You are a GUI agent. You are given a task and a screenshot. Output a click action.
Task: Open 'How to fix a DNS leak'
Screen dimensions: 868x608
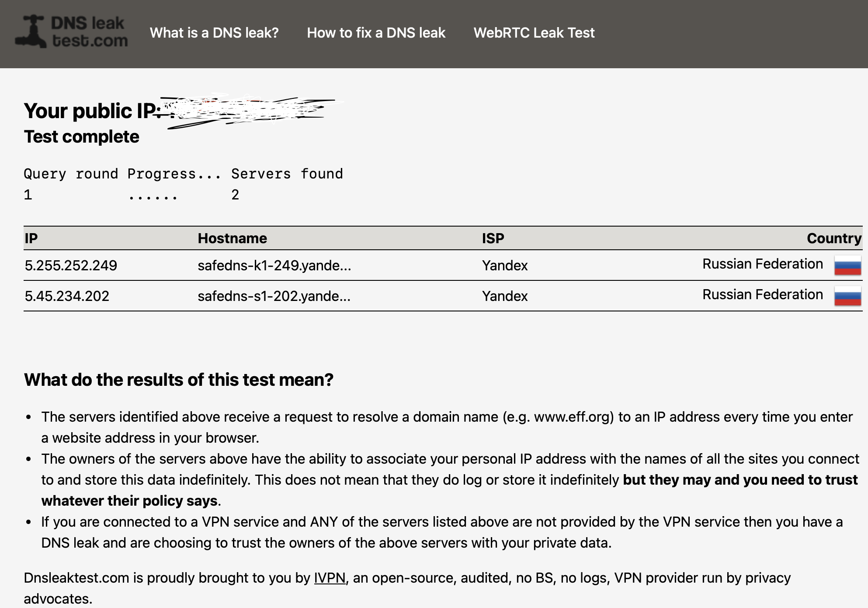click(x=376, y=33)
